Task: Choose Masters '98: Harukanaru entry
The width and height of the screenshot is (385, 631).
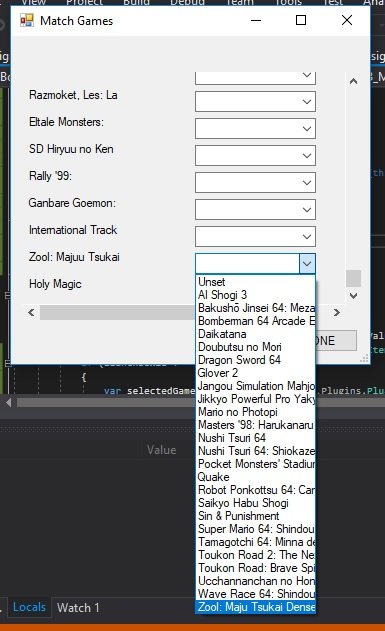Action: pos(255,425)
